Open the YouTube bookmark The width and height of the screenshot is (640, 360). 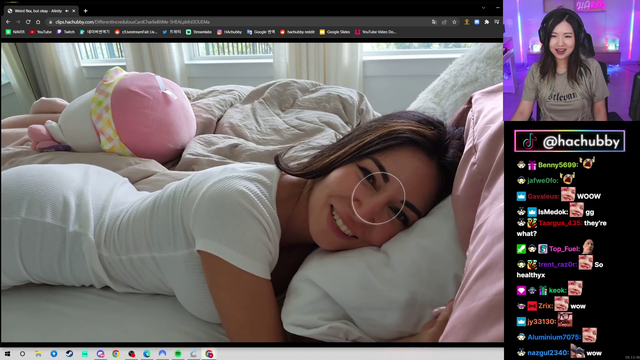pos(41,32)
